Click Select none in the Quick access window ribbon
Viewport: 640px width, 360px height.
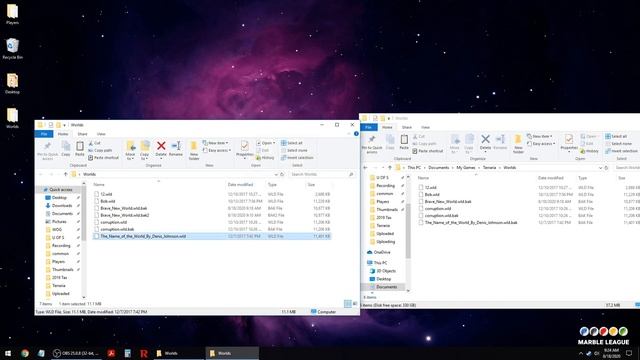coord(294,150)
